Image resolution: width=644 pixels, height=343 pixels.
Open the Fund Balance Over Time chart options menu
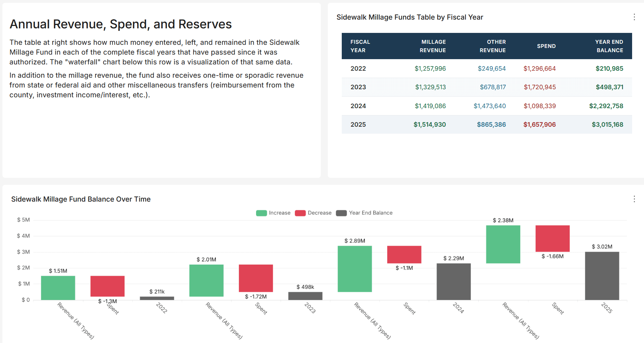pyautogui.click(x=634, y=199)
